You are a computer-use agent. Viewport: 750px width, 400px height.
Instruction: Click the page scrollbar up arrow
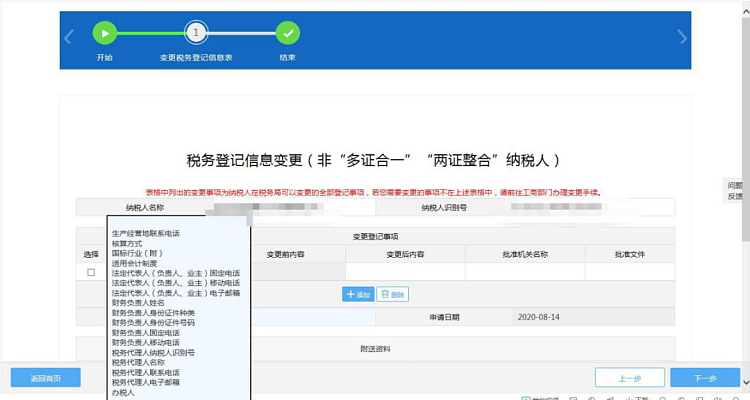coord(746,13)
